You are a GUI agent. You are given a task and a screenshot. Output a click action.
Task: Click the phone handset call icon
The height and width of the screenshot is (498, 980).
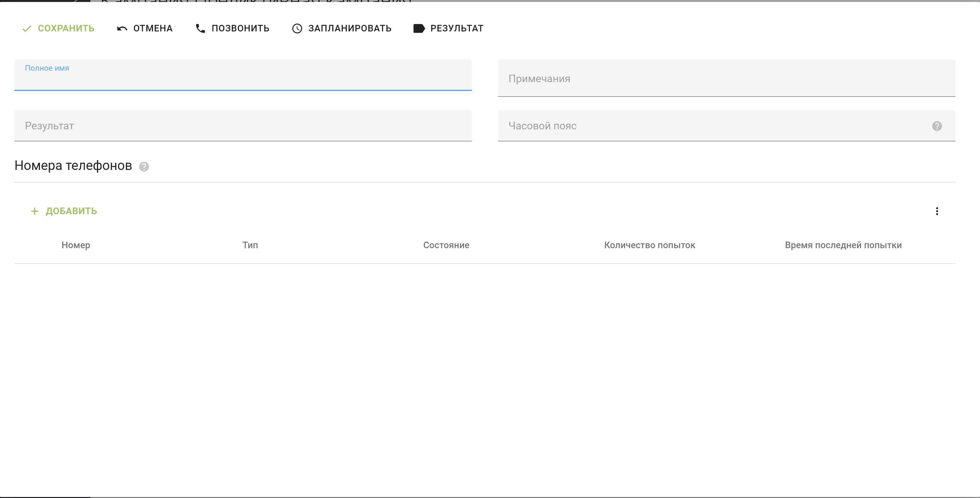point(200,28)
